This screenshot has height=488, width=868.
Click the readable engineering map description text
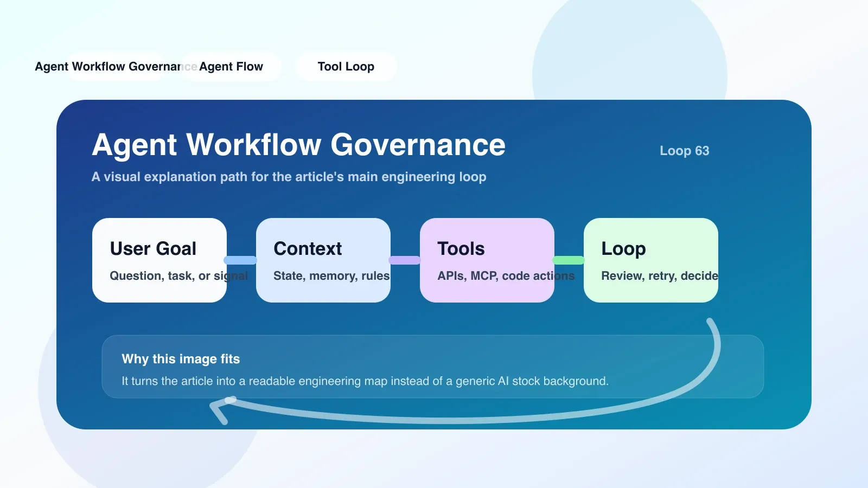365,381
